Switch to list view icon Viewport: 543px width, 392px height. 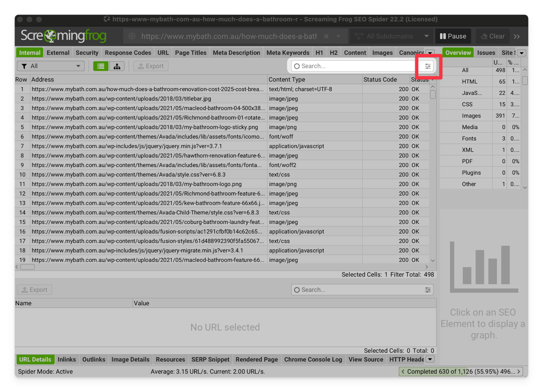101,66
